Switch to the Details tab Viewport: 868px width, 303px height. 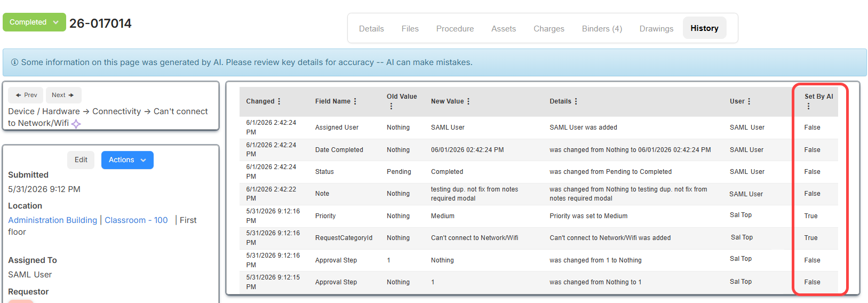point(371,29)
